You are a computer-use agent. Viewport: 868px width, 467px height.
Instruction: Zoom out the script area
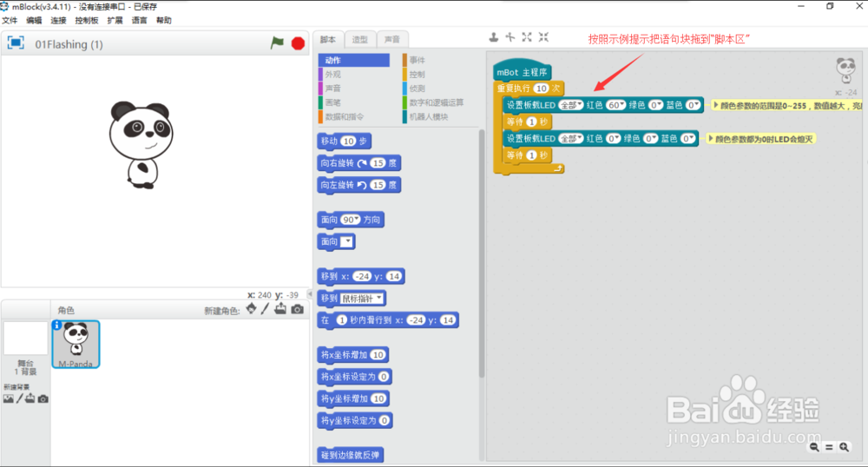pos(814,447)
